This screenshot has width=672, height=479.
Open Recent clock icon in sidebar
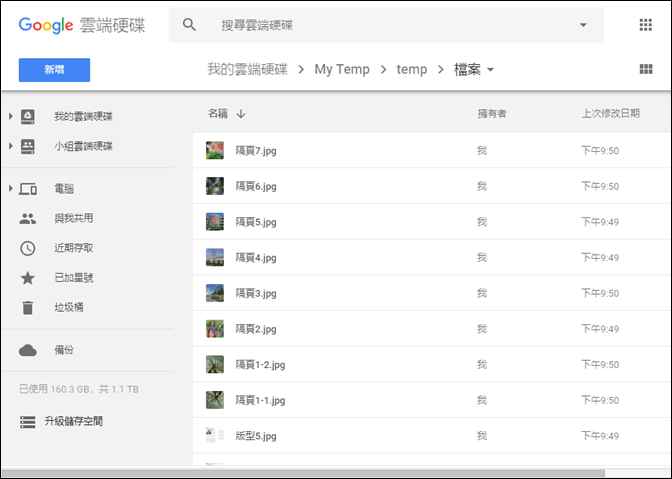(x=27, y=248)
